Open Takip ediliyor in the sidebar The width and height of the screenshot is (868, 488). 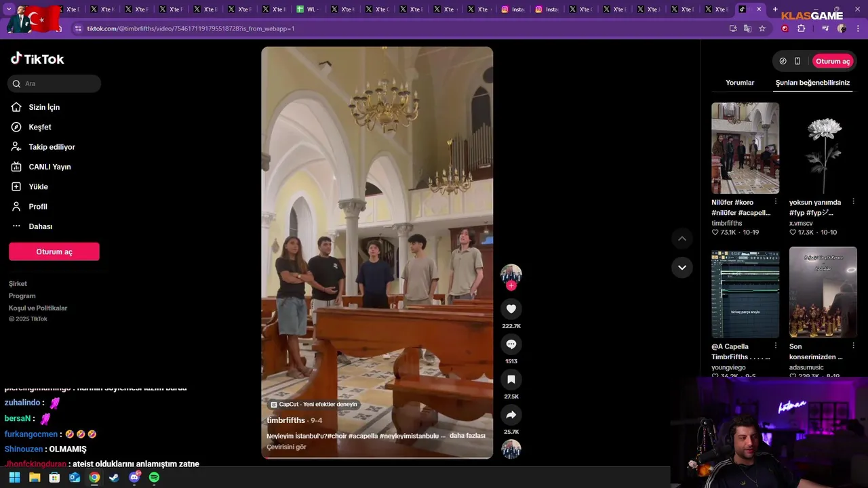point(52,147)
